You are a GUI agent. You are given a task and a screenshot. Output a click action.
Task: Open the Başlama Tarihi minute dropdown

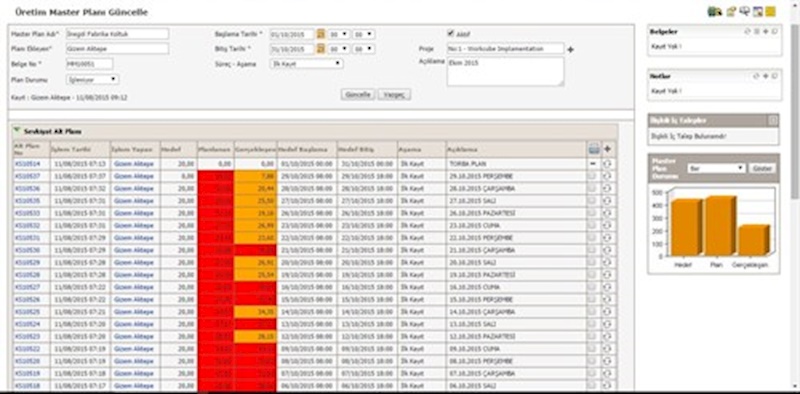(x=364, y=34)
